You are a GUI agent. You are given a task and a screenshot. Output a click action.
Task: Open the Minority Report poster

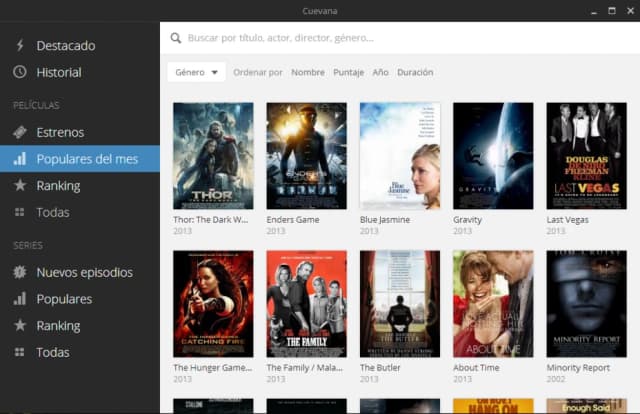[587, 304]
